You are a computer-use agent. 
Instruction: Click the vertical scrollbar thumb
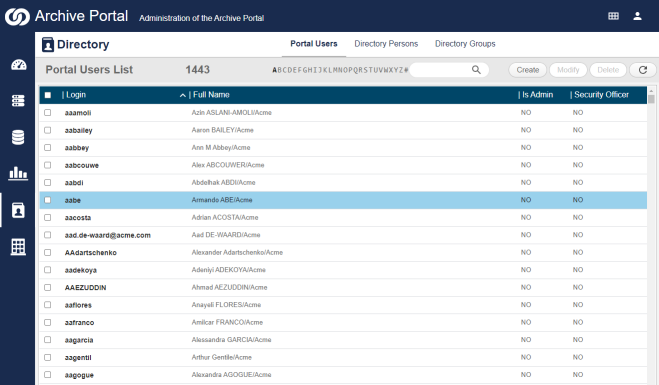tap(651, 99)
